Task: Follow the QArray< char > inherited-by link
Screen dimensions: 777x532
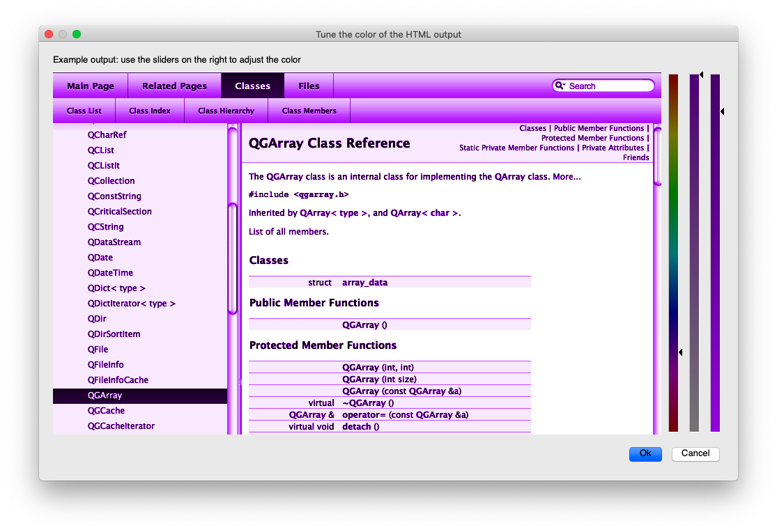Action: [424, 213]
